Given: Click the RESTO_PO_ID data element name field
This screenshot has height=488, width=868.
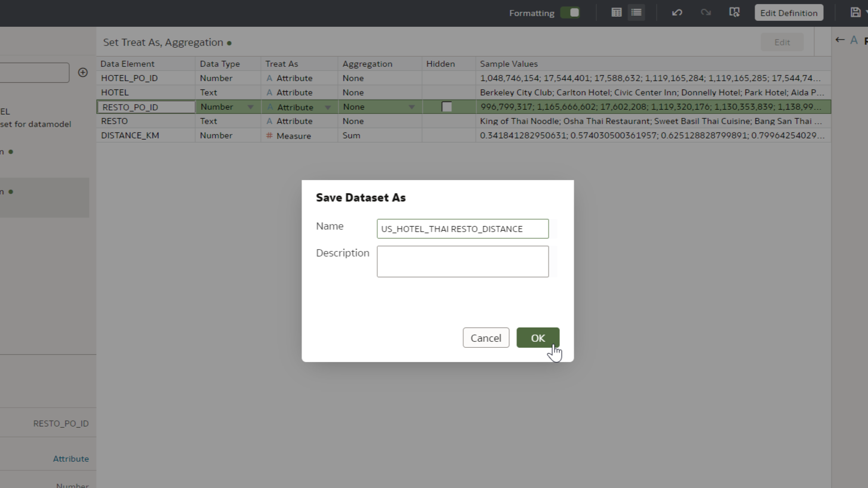Looking at the screenshot, I should tap(146, 107).
